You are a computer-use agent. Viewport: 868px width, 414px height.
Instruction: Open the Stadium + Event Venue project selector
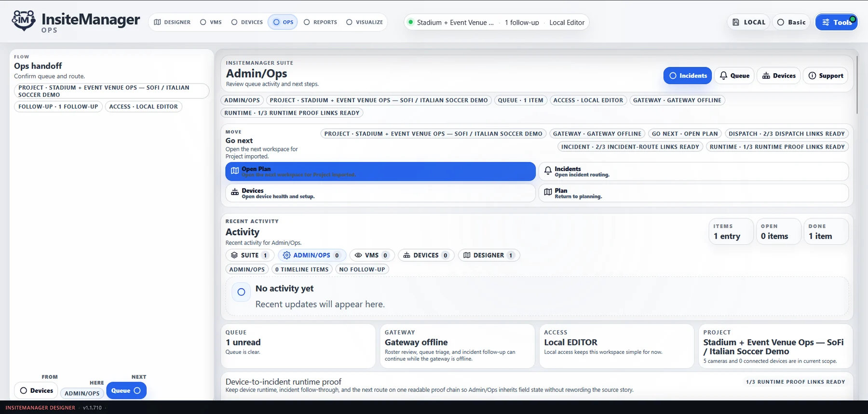coord(455,22)
